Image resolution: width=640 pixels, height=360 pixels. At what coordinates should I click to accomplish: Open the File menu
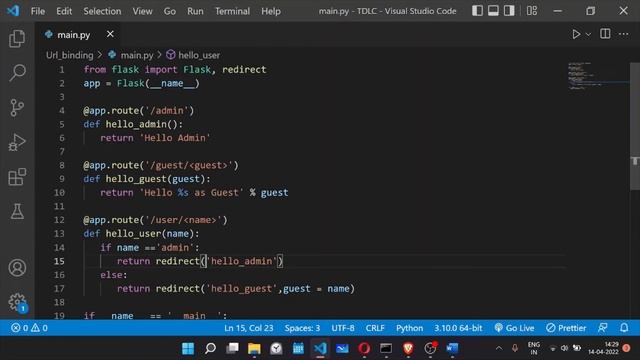[38, 11]
